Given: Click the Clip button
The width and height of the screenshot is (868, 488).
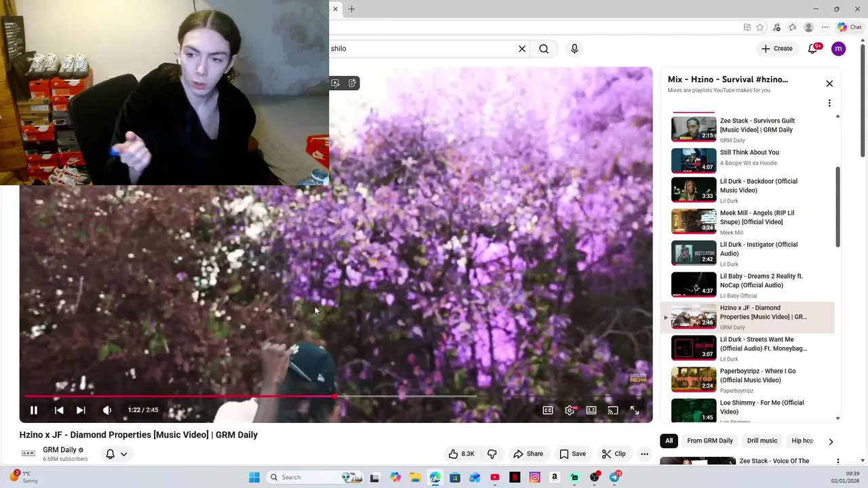Looking at the screenshot, I should [x=614, y=454].
